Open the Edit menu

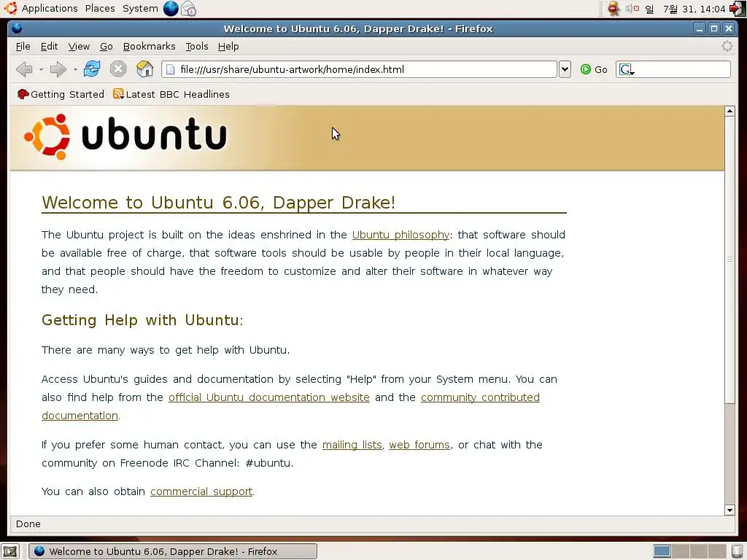pos(49,46)
